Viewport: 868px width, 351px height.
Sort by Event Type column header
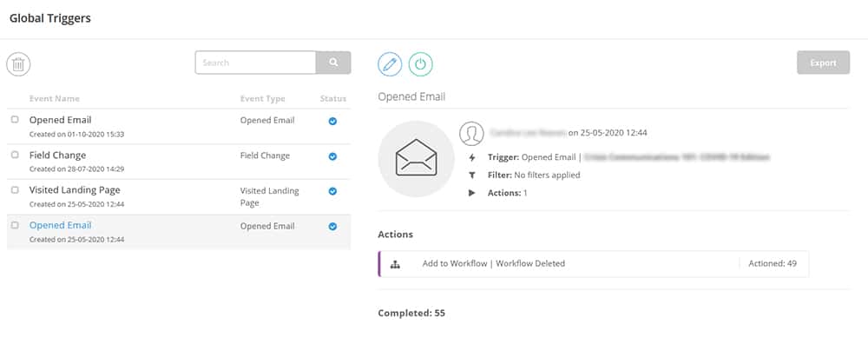coord(262,98)
